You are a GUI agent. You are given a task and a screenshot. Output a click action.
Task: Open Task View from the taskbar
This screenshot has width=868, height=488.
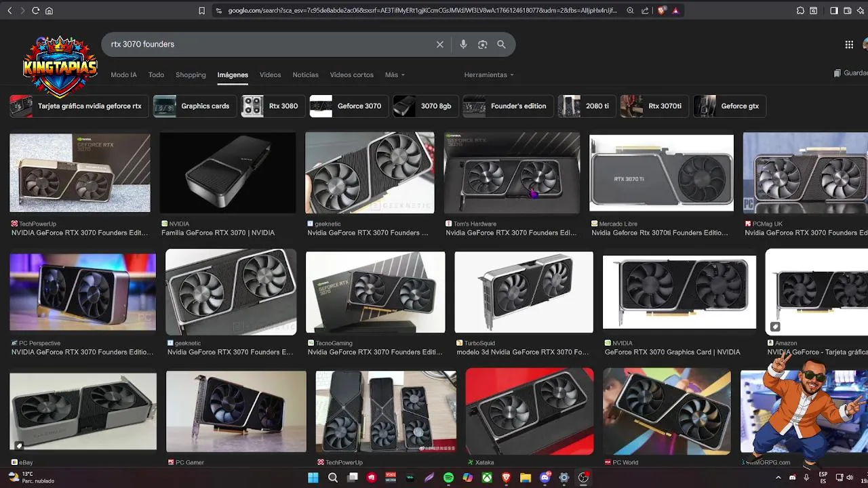(x=353, y=478)
